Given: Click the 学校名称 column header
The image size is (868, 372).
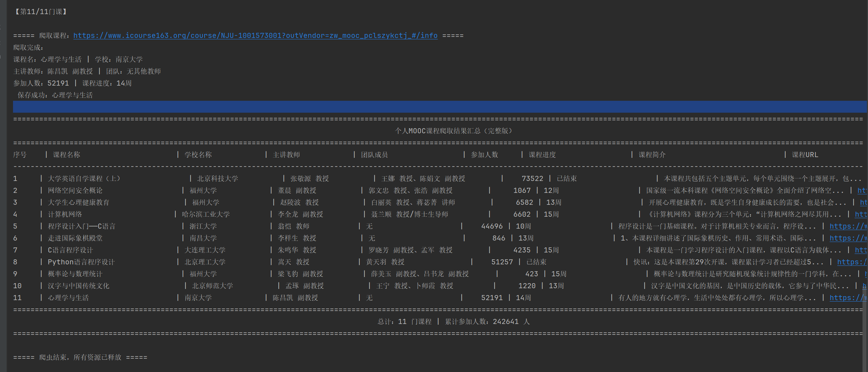Looking at the screenshot, I should [x=198, y=155].
